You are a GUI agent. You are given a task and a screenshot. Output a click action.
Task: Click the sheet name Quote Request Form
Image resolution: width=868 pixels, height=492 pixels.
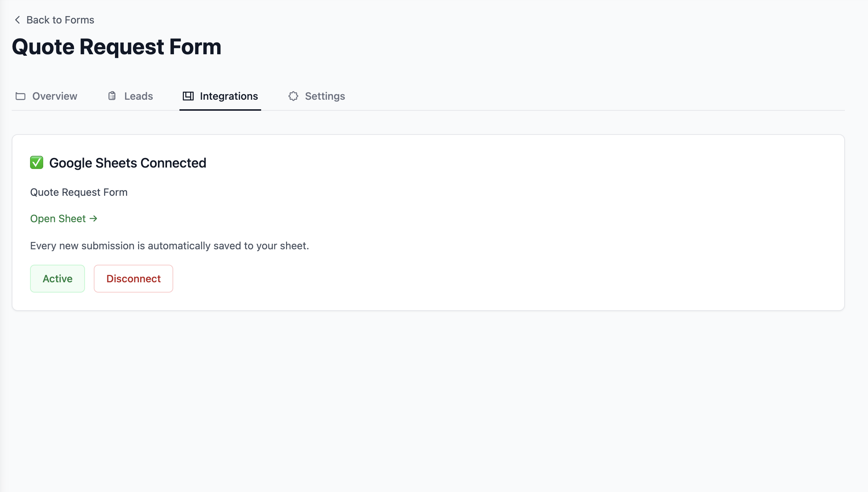79,192
